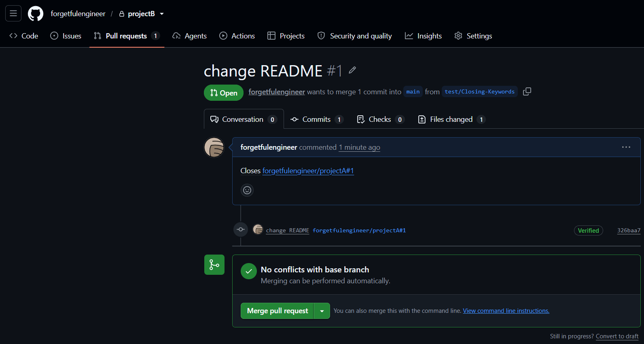Copy head branch name to clipboard
644x344 pixels.
[527, 91]
